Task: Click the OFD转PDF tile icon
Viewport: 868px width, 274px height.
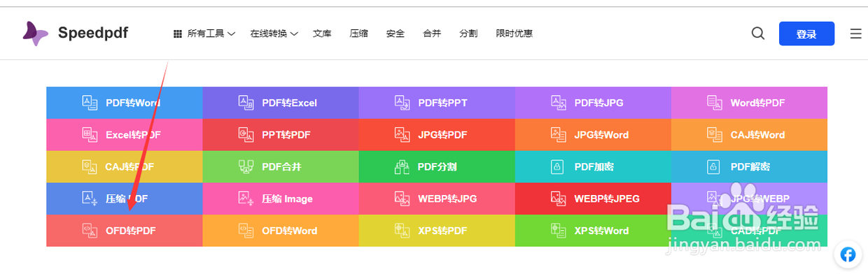Action: [x=90, y=230]
